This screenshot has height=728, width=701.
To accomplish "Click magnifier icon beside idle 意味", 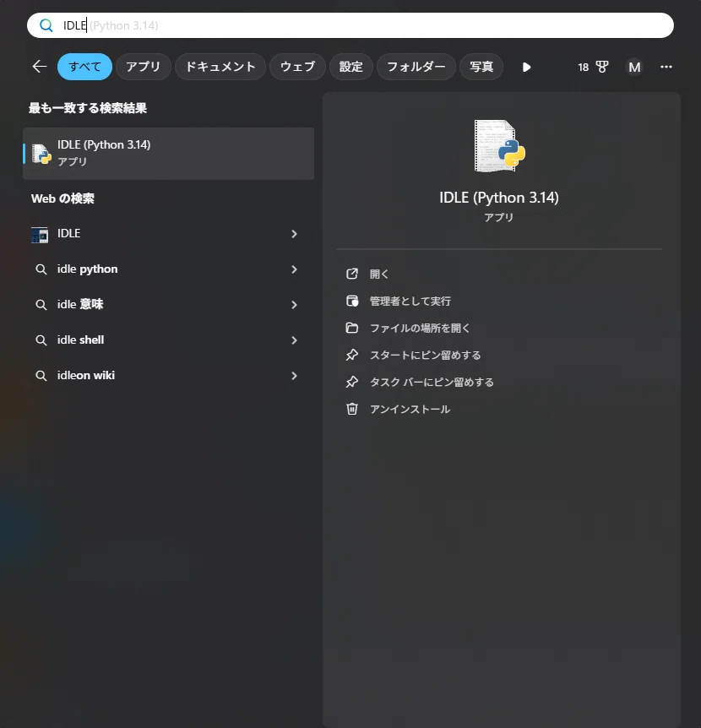I will 41,305.
